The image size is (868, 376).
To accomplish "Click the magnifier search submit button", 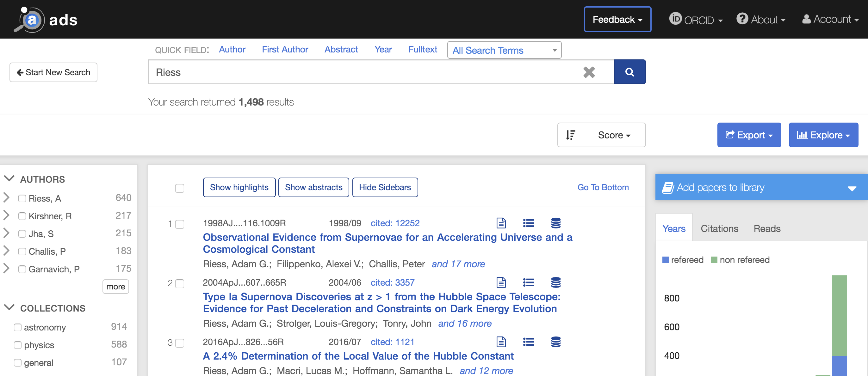I will (x=629, y=72).
